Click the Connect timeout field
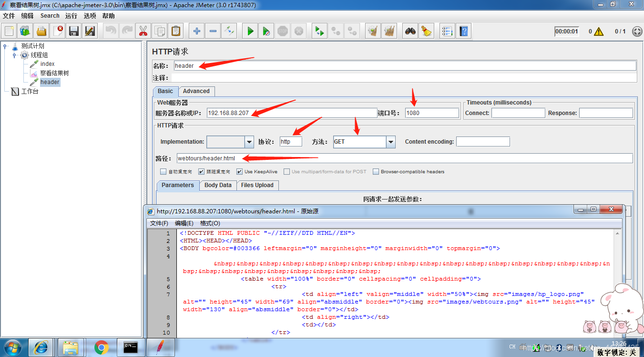This screenshot has width=644, height=357. [x=518, y=113]
